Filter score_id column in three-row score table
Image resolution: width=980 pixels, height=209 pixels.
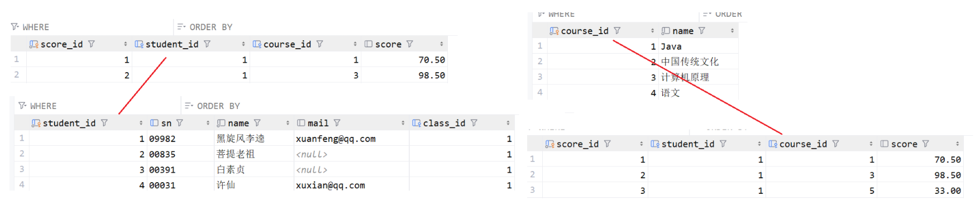(x=608, y=144)
